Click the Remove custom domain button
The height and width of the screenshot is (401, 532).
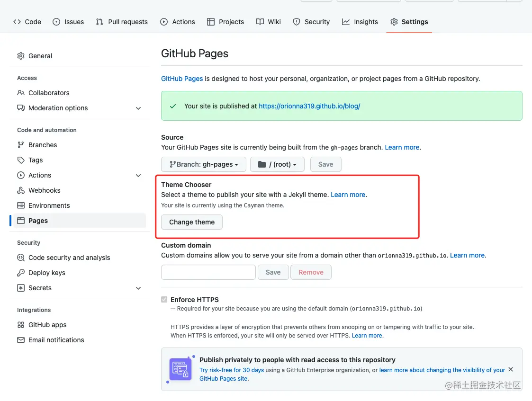pos(311,272)
